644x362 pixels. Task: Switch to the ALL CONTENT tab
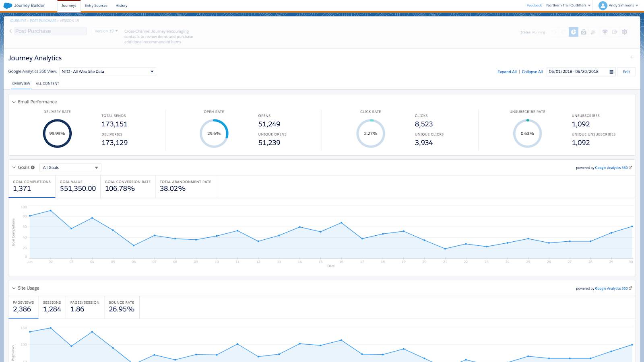(x=47, y=83)
